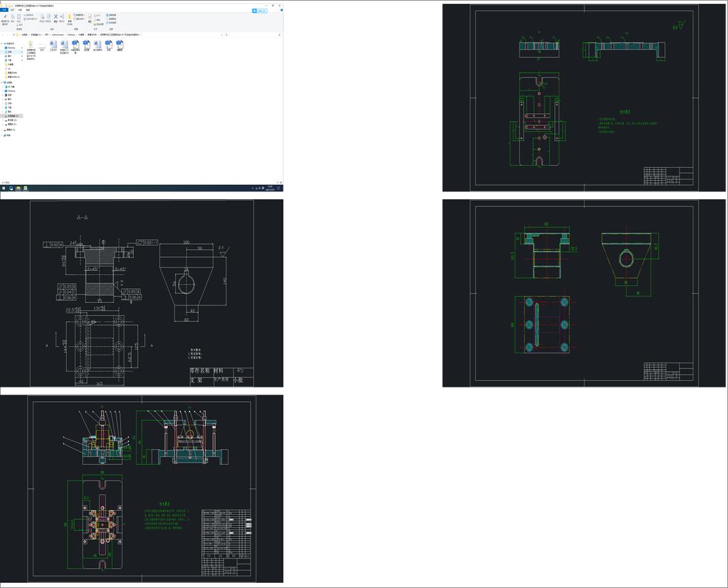Open the Easy access dropdown in ribbon
This screenshot has width=728, height=588.
pos(79,19)
